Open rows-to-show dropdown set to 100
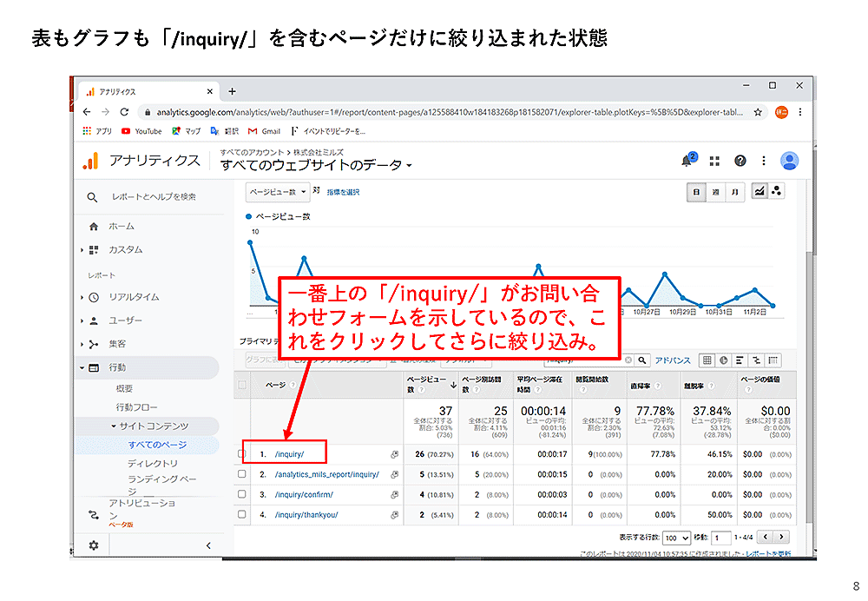The width and height of the screenshot is (868, 601). click(675, 538)
